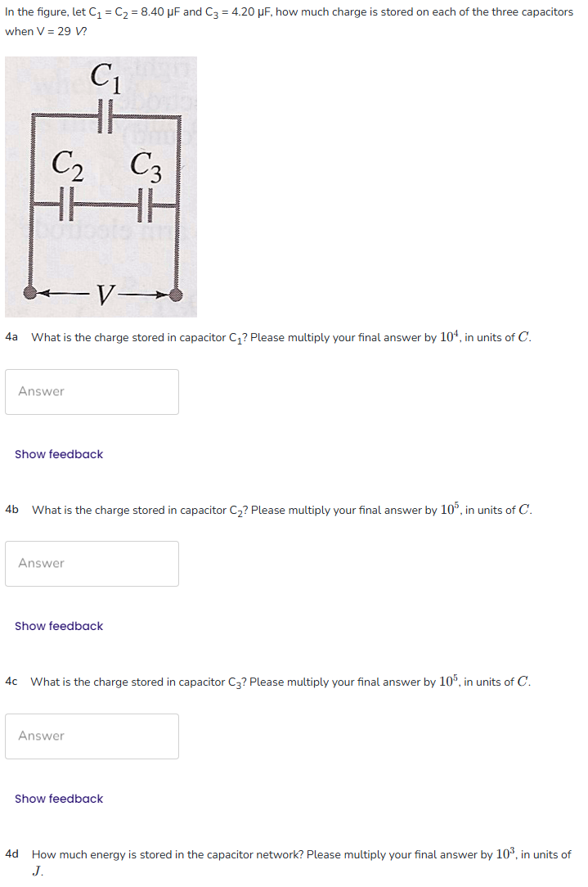
Task: Click the Answer input field for question 4a
Action: click(x=92, y=391)
